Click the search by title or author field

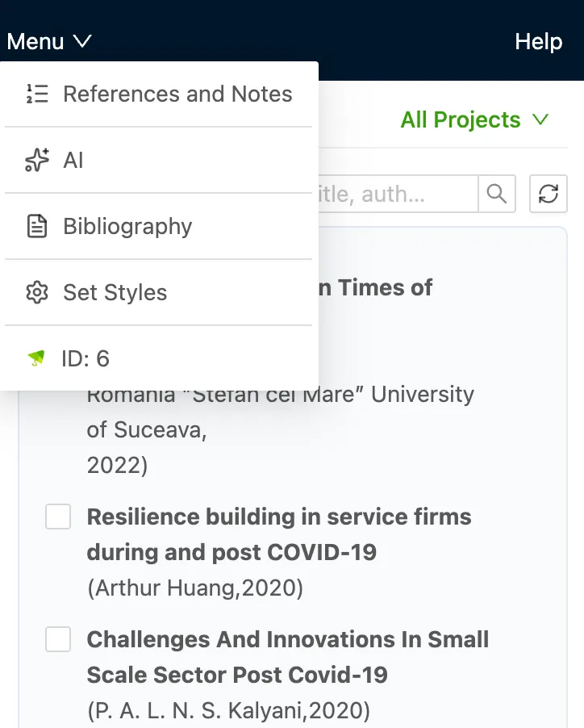[397, 195]
